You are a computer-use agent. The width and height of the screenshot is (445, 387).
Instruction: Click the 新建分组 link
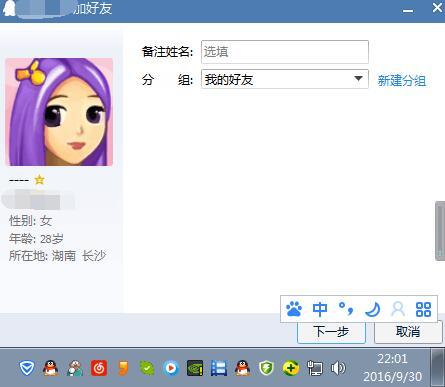402,81
